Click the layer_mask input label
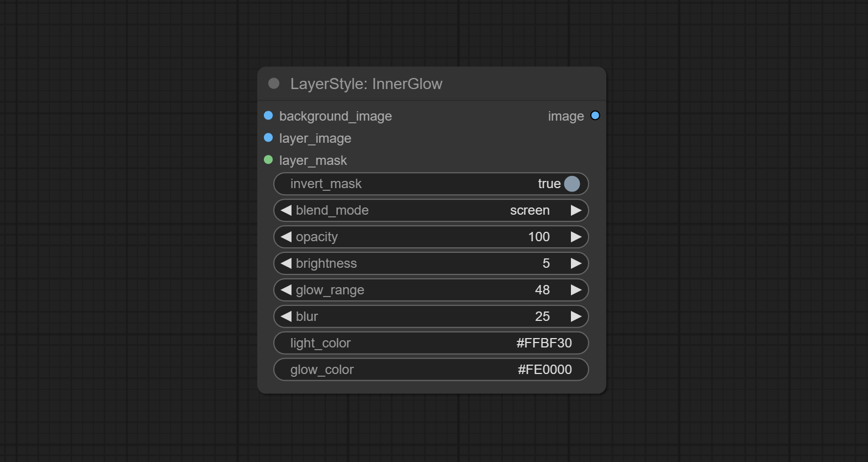 click(313, 160)
